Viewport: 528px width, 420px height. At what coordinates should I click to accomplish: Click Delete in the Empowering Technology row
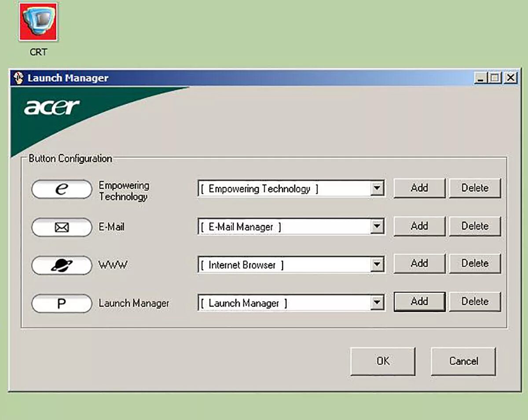click(x=475, y=188)
